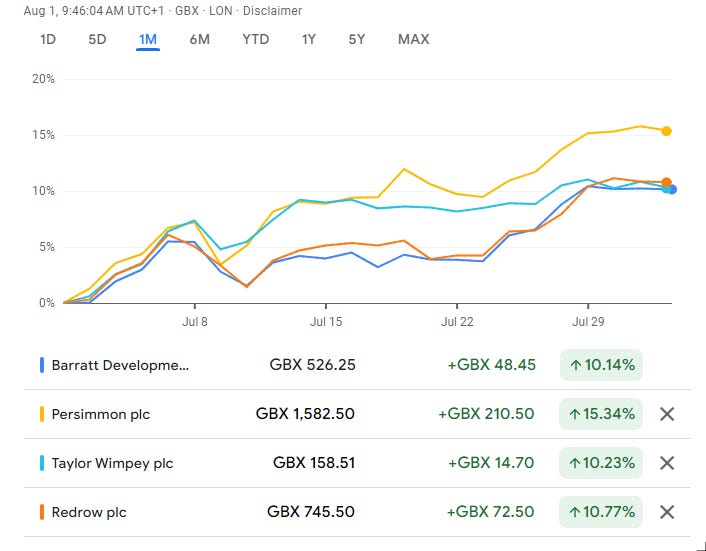Remove Persimmon plc from the comparison
The width and height of the screenshot is (706, 551).
(x=667, y=414)
